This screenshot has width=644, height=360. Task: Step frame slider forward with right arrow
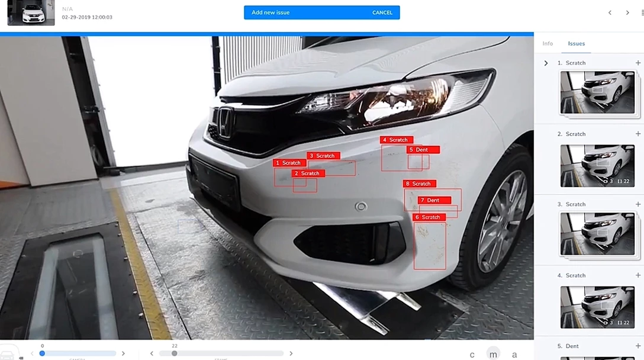point(291,353)
